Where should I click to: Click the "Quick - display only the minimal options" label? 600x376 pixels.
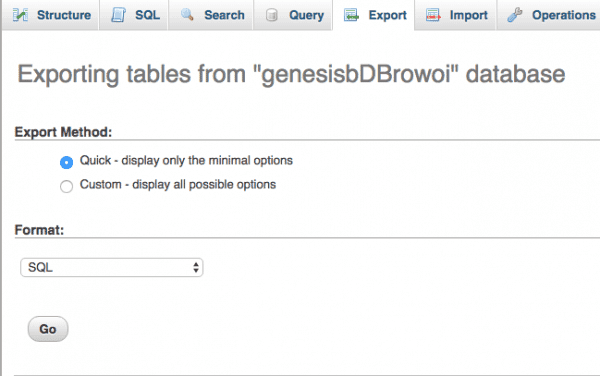[x=186, y=160]
